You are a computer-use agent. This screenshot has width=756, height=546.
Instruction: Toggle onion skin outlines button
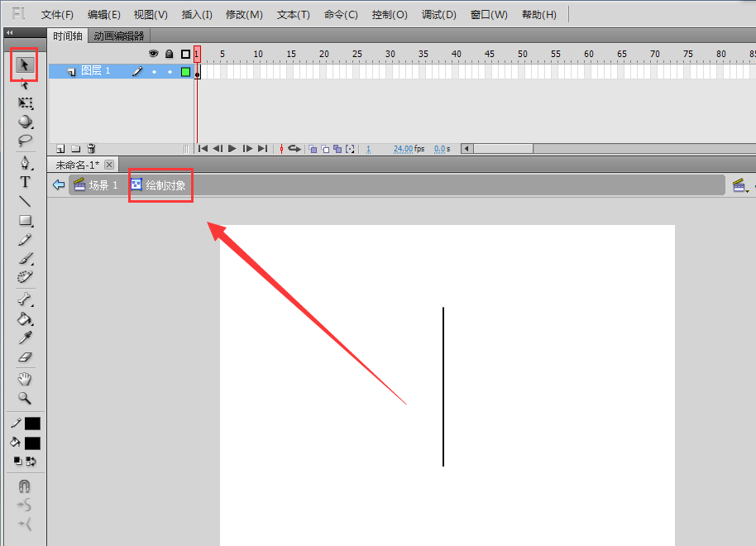point(325,149)
